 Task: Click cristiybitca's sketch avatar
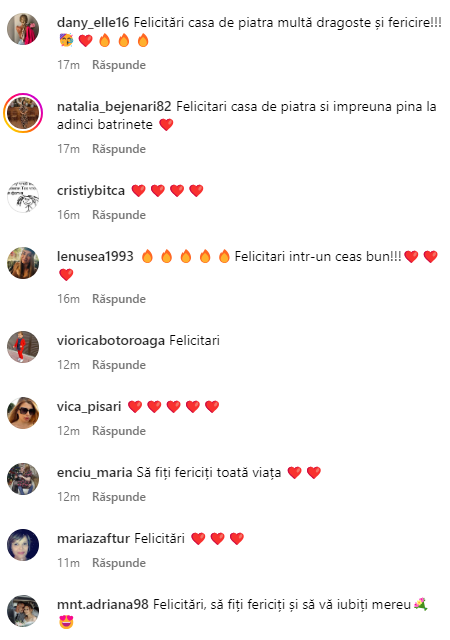[23, 197]
